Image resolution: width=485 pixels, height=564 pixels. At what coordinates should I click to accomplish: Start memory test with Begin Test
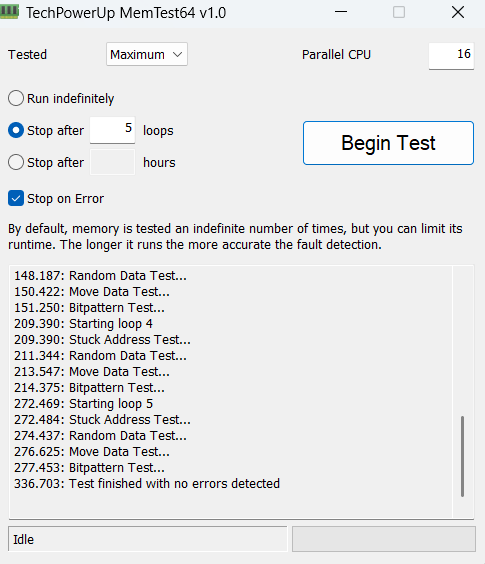point(388,143)
